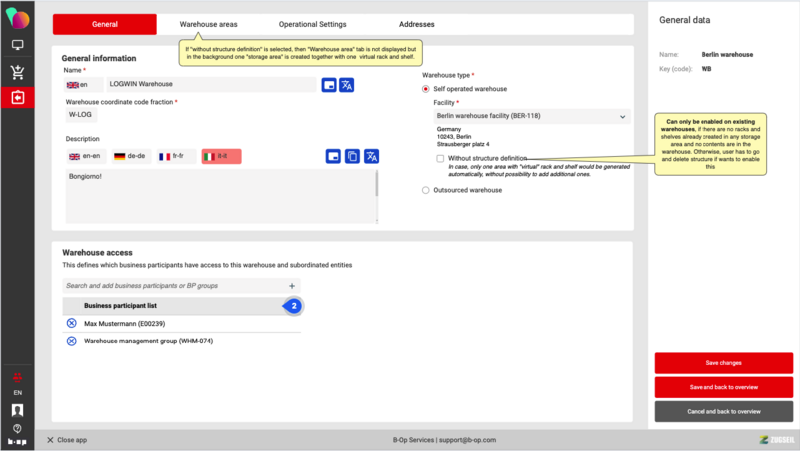This screenshot has height=451, width=800.
Task: Select Self operated warehouse radio
Action: tap(426, 89)
